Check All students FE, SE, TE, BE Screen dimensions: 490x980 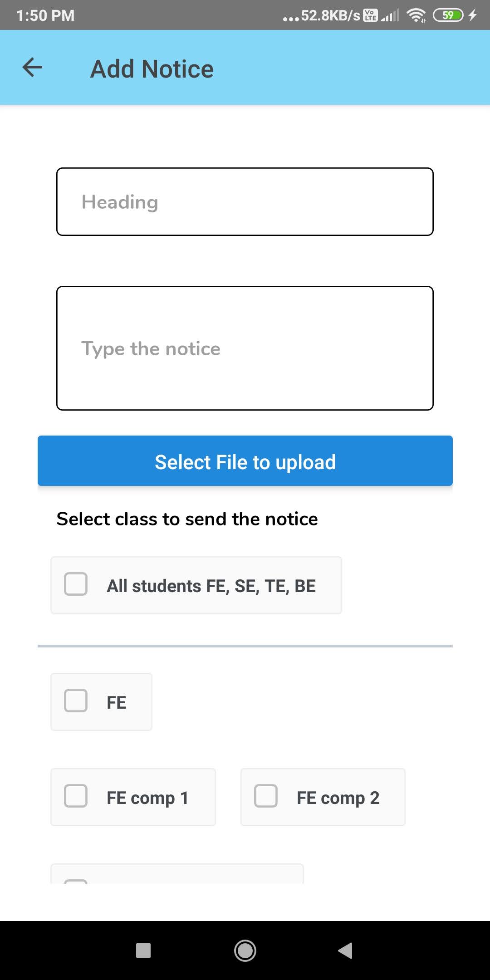[75, 584]
